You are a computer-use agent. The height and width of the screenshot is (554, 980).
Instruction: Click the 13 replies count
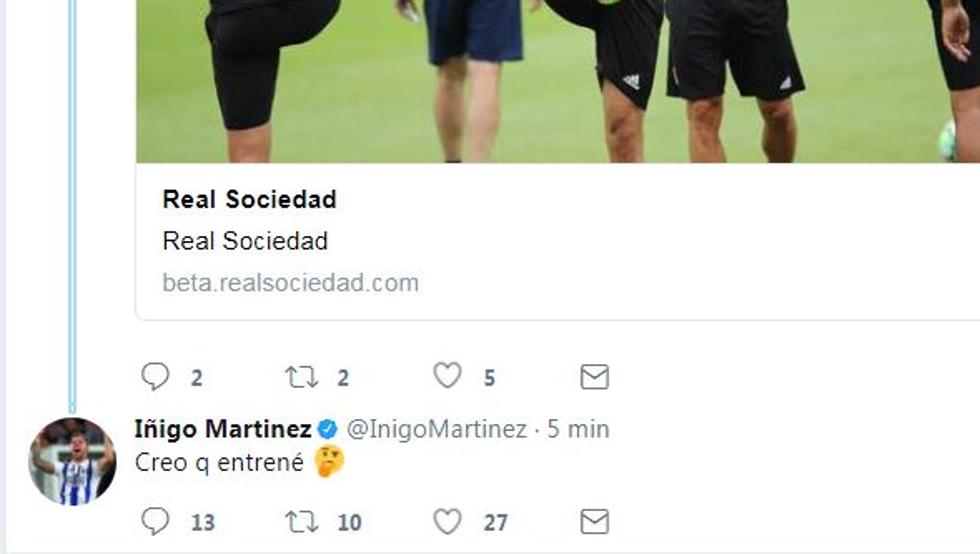pyautogui.click(x=203, y=522)
